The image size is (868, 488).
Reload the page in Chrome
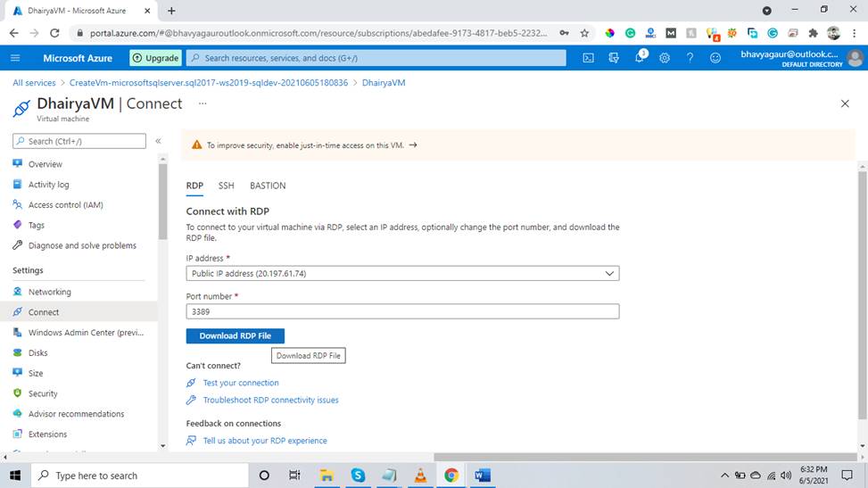click(54, 33)
